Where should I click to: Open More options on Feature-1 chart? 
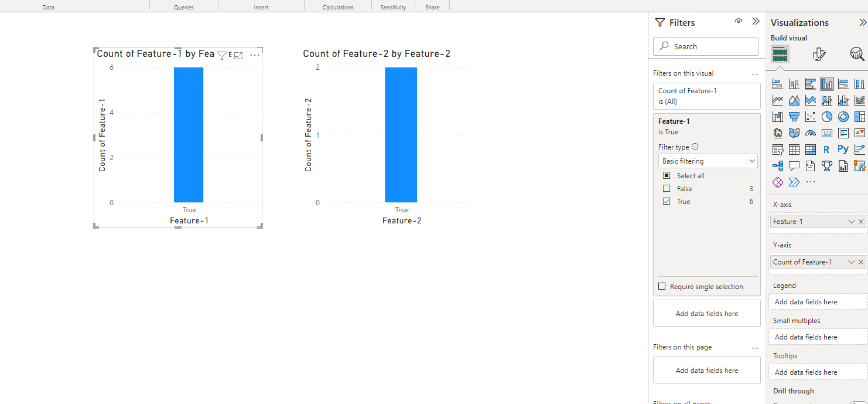pos(255,55)
